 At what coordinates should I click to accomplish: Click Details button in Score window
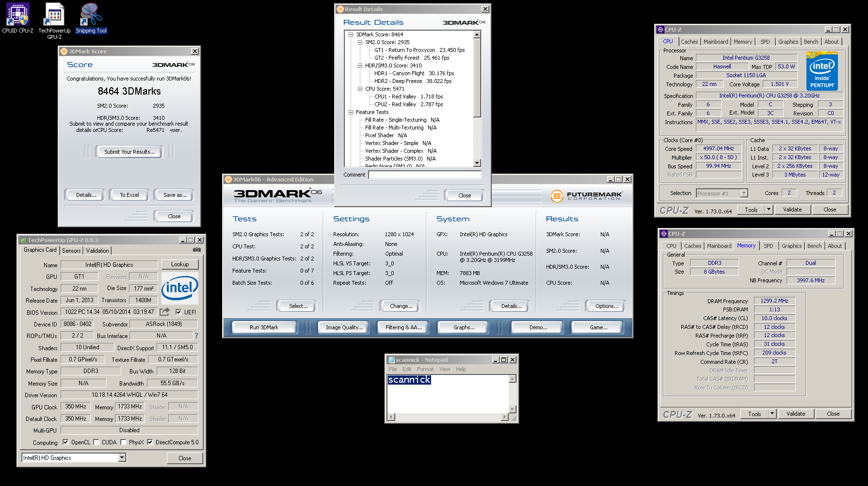pyautogui.click(x=86, y=195)
